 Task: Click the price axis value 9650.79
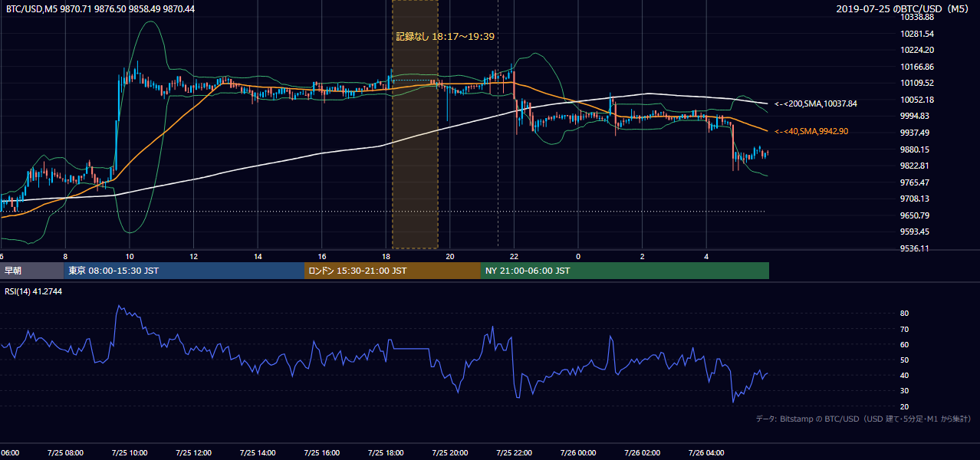916,215
